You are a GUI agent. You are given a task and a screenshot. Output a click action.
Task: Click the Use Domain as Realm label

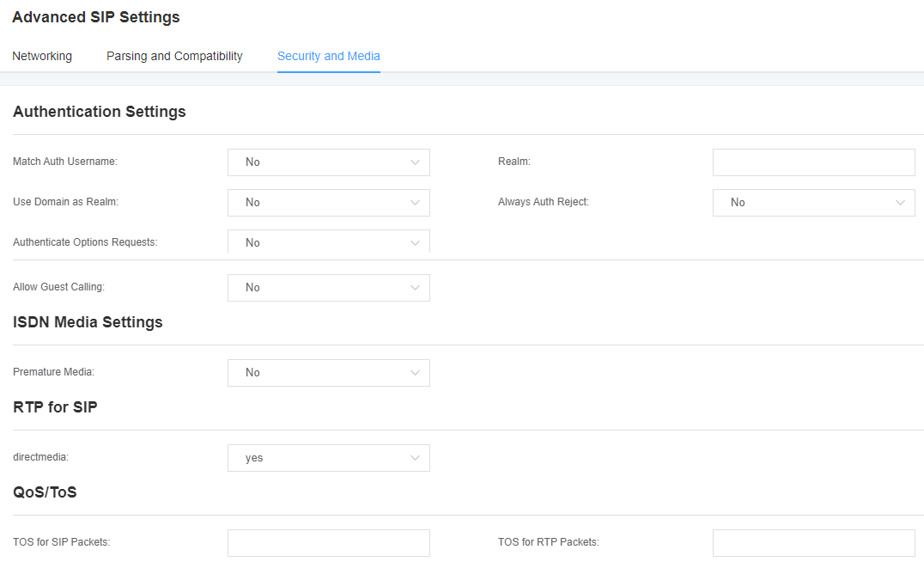tap(66, 202)
